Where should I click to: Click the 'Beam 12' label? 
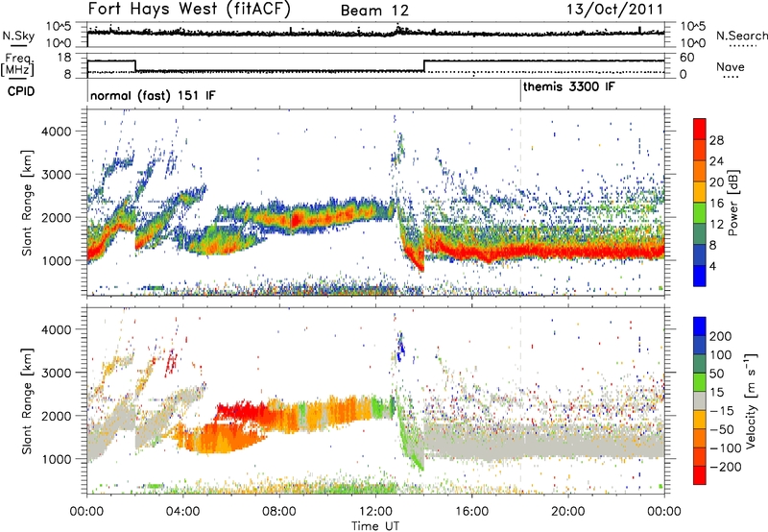[x=374, y=11]
